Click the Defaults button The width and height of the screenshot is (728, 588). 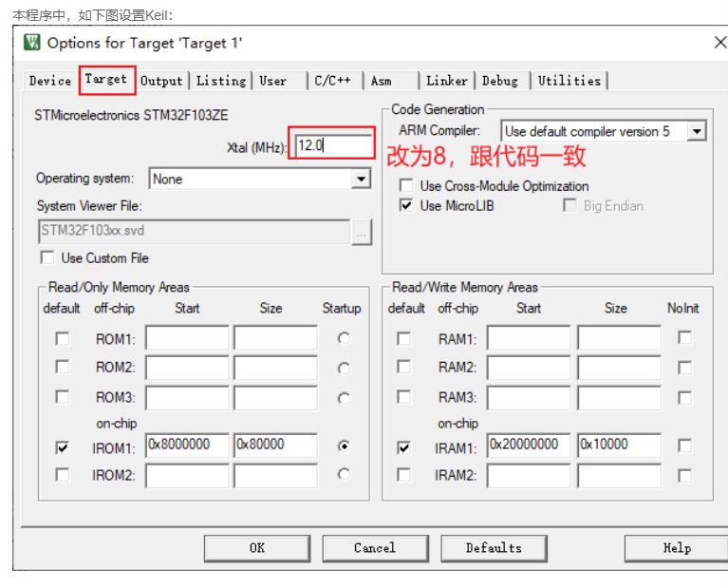pyautogui.click(x=494, y=548)
